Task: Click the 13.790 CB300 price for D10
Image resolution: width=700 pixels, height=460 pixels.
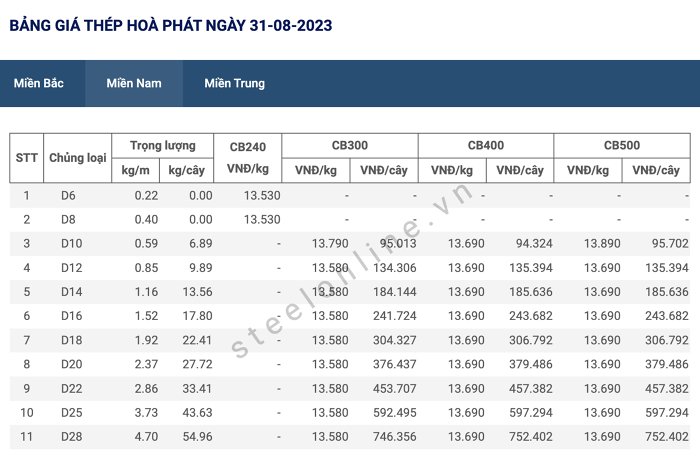Action: point(330,244)
